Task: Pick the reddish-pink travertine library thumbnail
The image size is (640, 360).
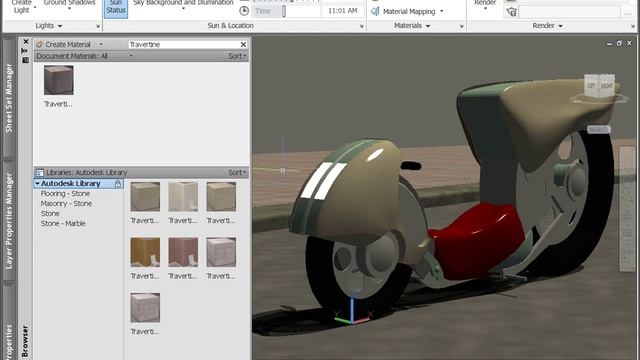Action: 183,252
